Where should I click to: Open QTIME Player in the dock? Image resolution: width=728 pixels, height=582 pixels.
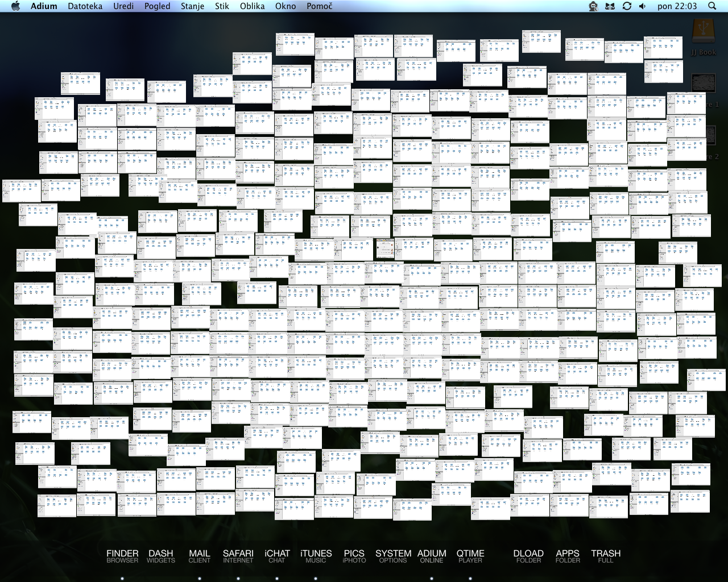coord(470,556)
